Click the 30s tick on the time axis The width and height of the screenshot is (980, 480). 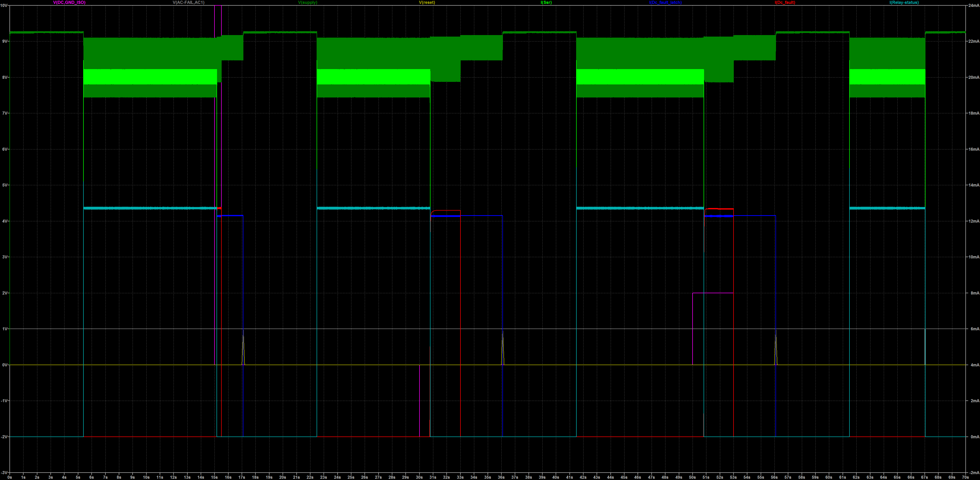[x=419, y=477]
